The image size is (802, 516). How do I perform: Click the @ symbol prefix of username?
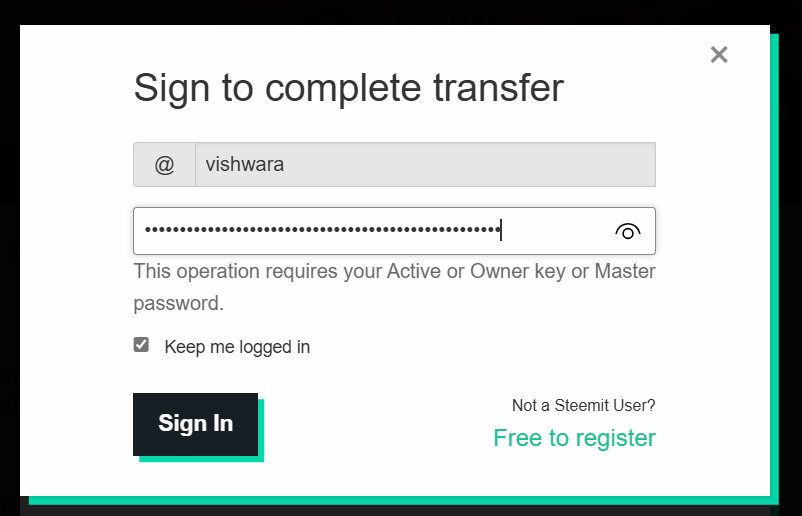click(164, 165)
